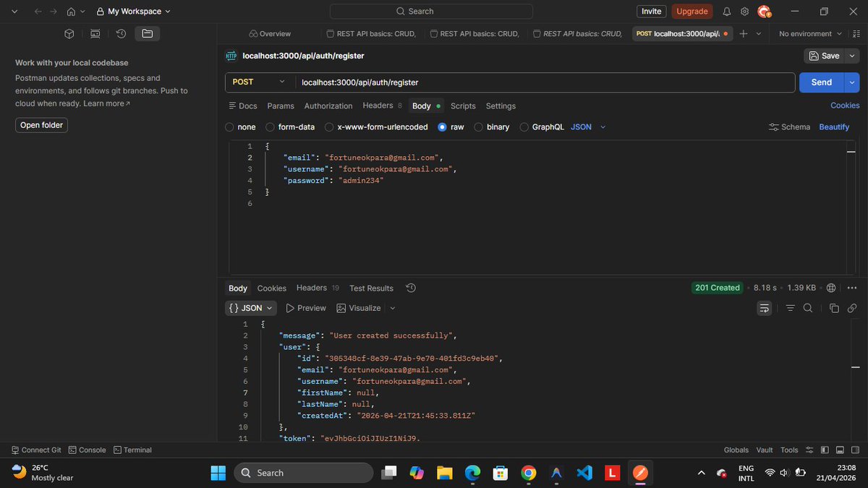Open the notifications bell

coord(727,12)
